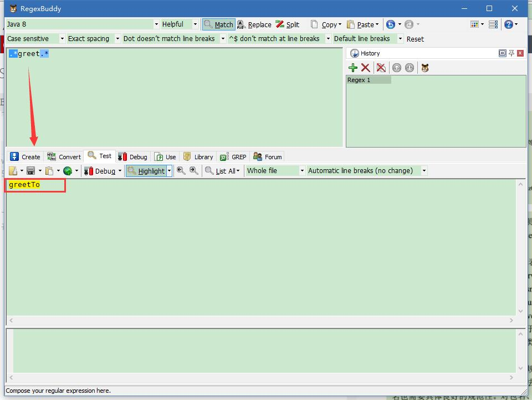Add a regex with green plus icon
Image resolution: width=532 pixels, height=400 pixels.
[x=353, y=68]
